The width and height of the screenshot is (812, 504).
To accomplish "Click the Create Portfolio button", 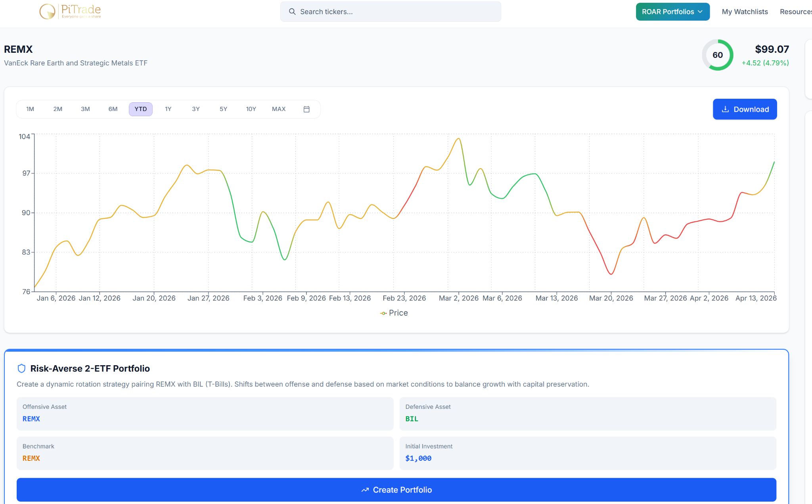I will coord(396,490).
